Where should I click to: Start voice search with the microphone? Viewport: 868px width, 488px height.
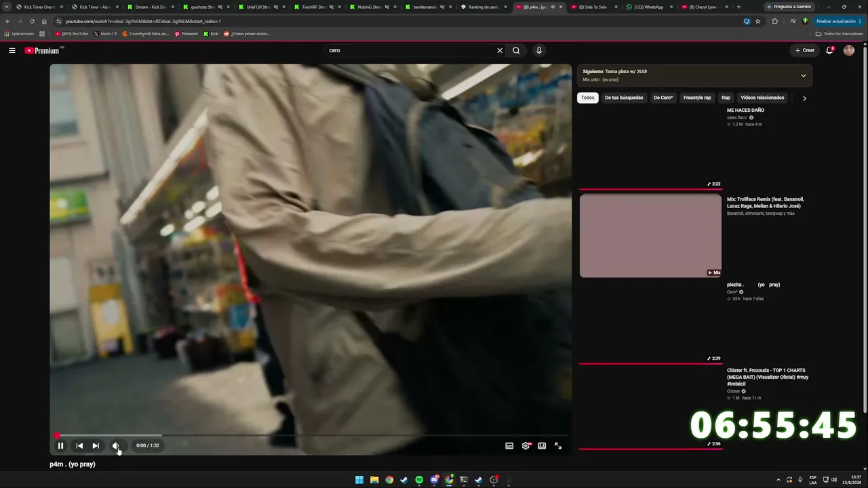539,50
